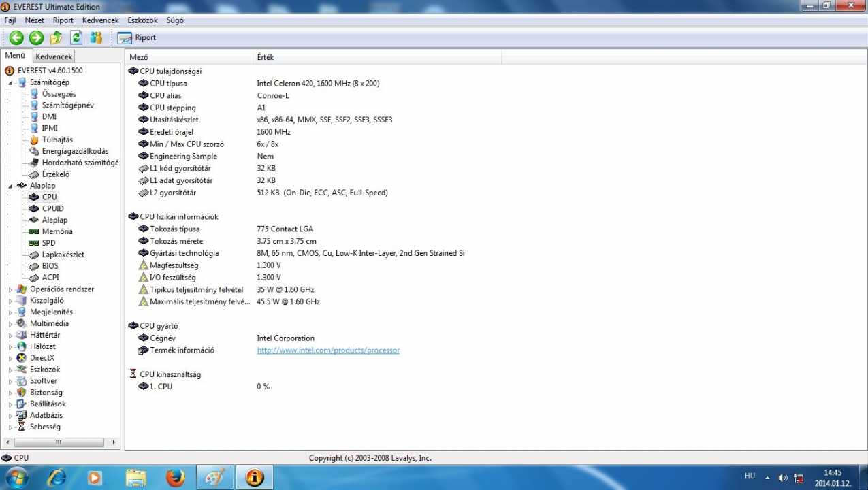
Task: Expand the Kiszolgáló tree node
Action: (11, 301)
